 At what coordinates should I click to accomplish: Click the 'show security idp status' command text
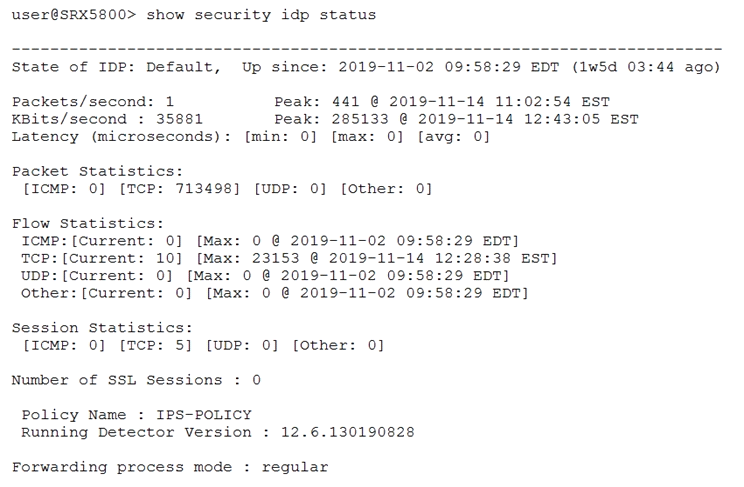coord(261,15)
